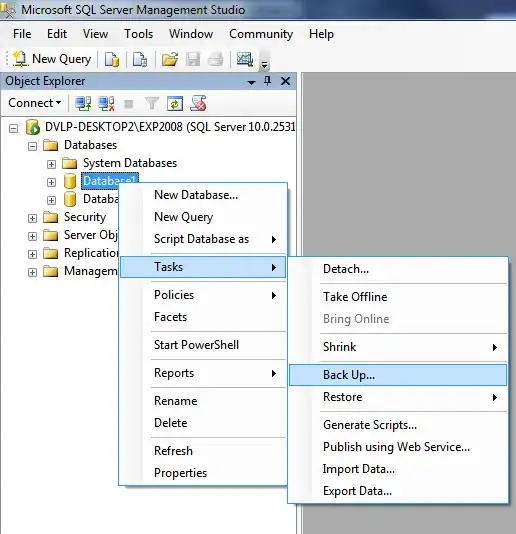The image size is (516, 534).
Task: Collapse the Databases tree node
Action: pos(32,146)
